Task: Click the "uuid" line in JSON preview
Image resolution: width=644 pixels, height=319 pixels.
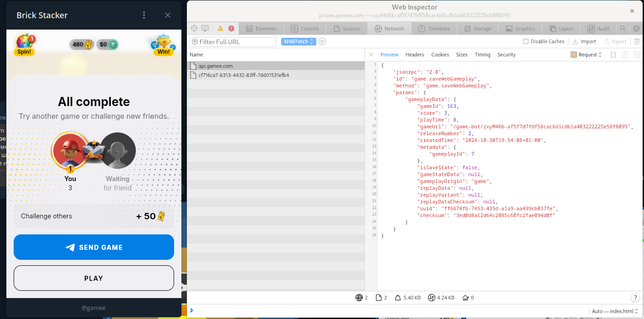Action: 488,208
